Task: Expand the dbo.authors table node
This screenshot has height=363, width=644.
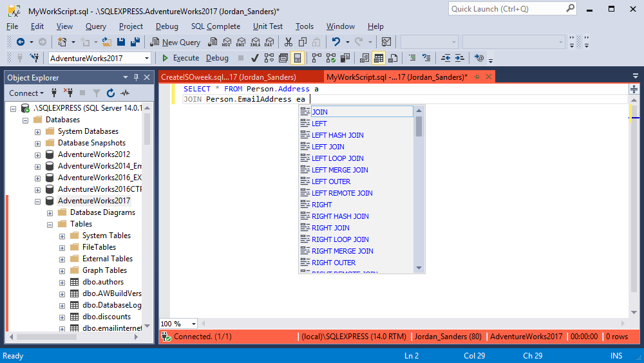Action: [62, 283]
